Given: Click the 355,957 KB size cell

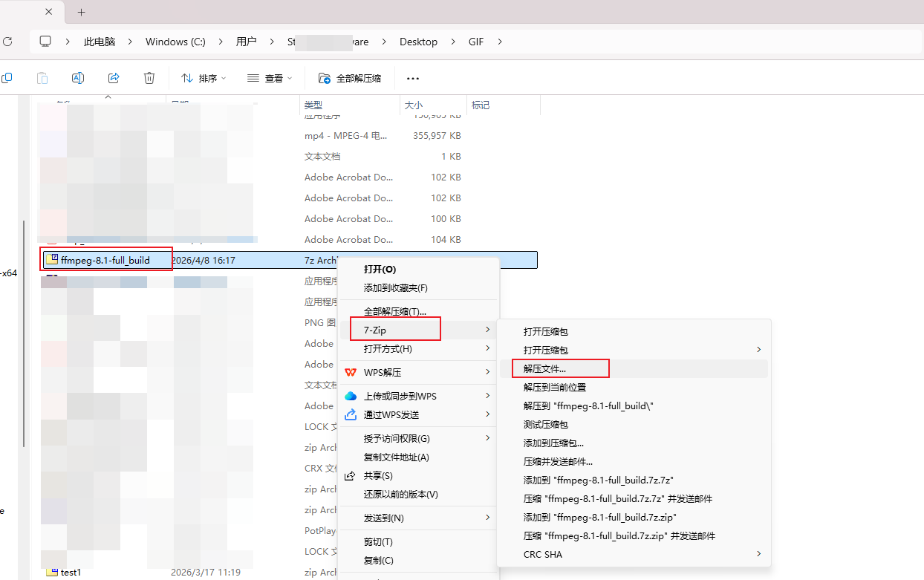Looking at the screenshot, I should click(x=437, y=136).
